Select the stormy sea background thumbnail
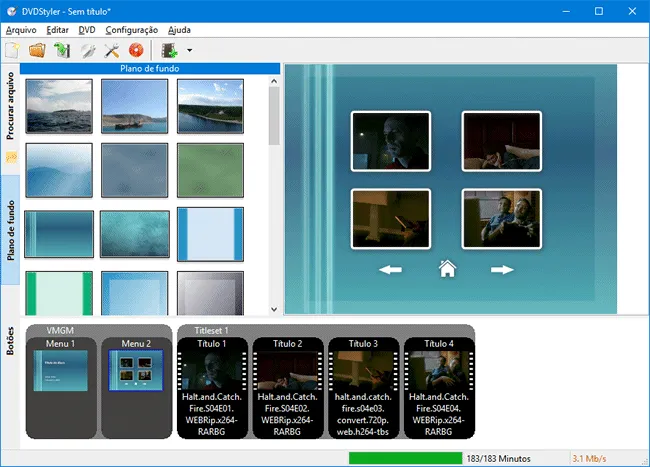The height and width of the screenshot is (467, 650). click(x=59, y=106)
